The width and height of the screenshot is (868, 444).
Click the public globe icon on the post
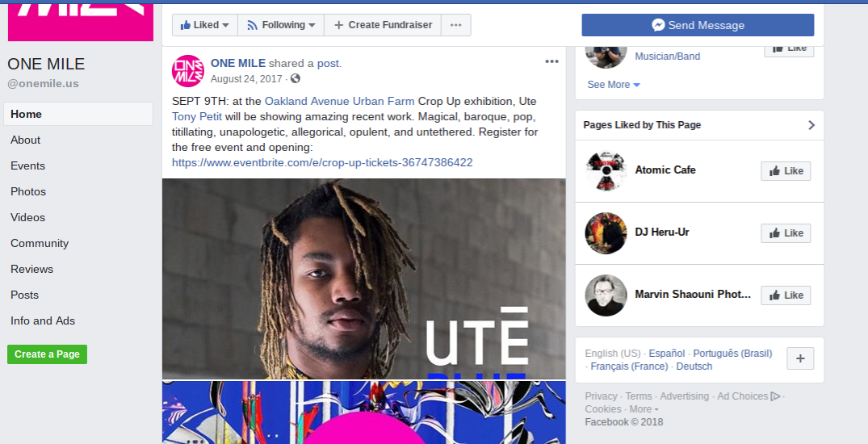pyautogui.click(x=295, y=78)
